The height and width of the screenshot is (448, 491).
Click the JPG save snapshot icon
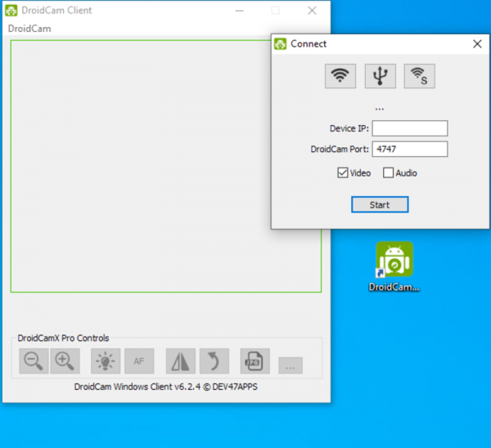[x=255, y=361]
